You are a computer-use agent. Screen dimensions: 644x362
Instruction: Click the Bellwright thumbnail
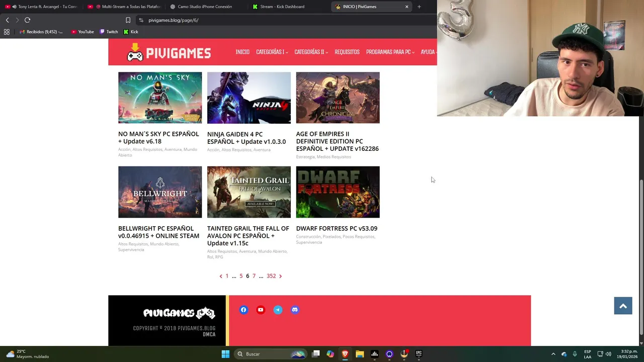[x=160, y=192]
